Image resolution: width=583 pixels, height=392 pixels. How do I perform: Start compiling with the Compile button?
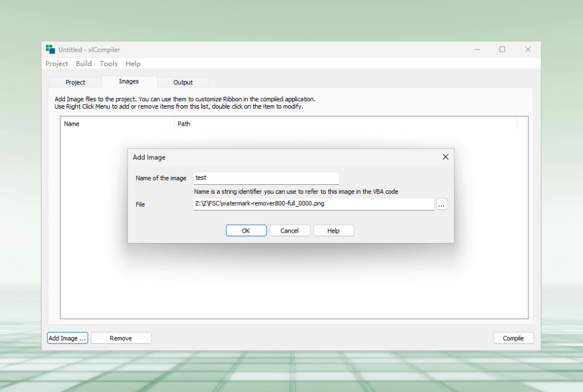(x=513, y=338)
